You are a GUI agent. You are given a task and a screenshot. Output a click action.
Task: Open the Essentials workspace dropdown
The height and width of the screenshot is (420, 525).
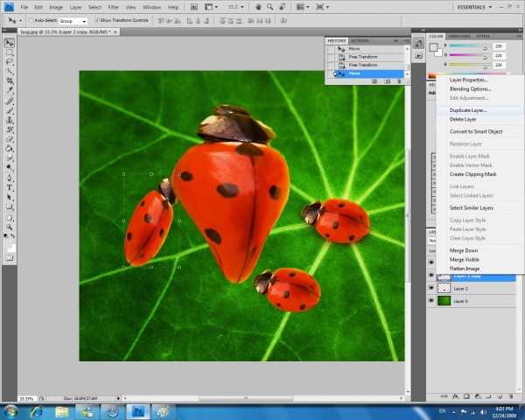(x=474, y=7)
